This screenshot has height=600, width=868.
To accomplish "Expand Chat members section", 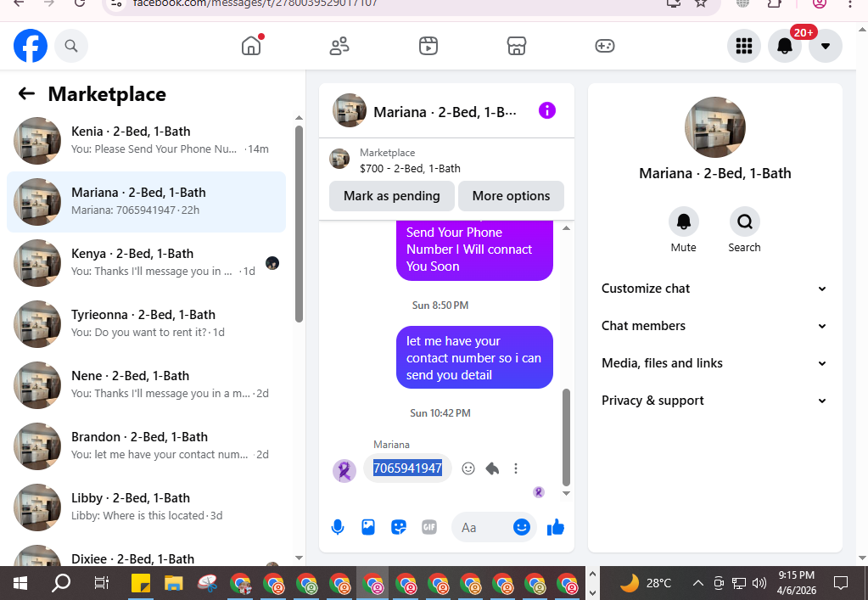I will tap(714, 326).
